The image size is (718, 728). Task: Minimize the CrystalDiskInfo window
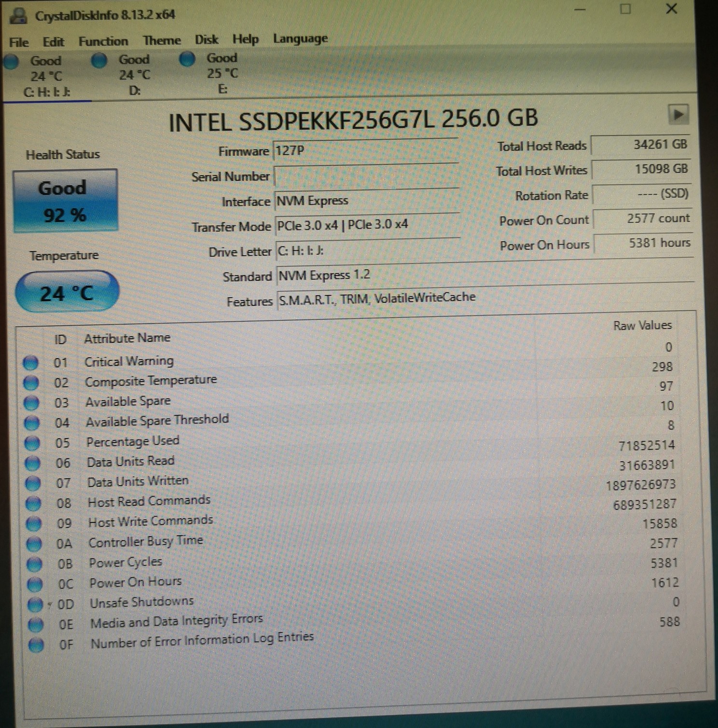(x=580, y=9)
